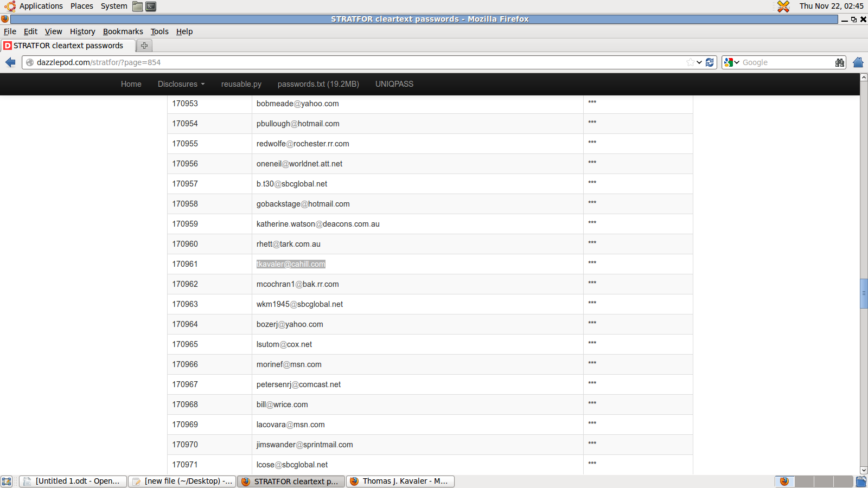The image size is (868, 488).
Task: Click the browser Back arrow button
Action: [x=10, y=62]
